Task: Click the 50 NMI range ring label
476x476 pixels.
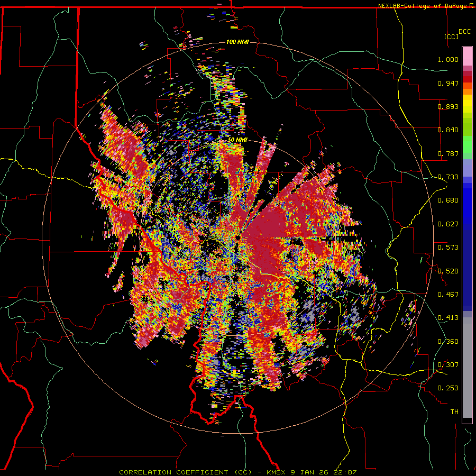Action: click(237, 140)
